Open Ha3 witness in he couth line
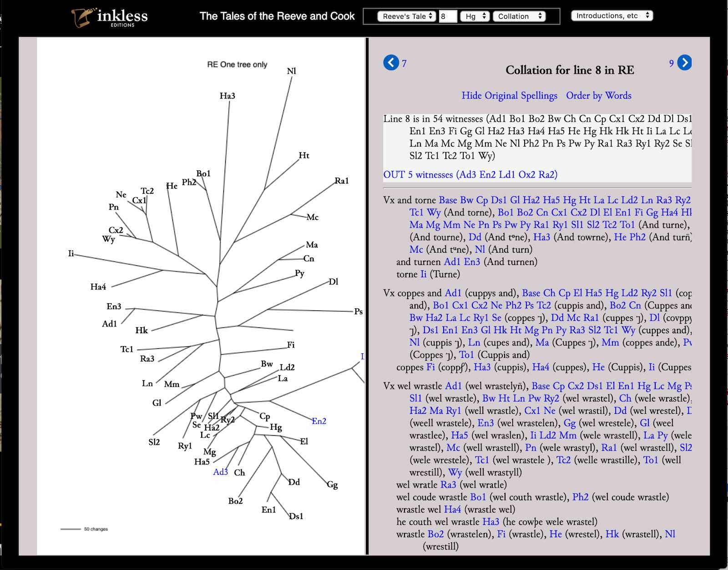Image resolution: width=728 pixels, height=570 pixels. [490, 522]
